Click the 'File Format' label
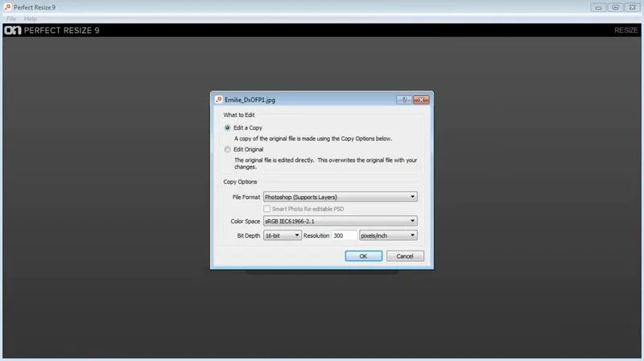The image size is (644, 361). [x=246, y=197]
